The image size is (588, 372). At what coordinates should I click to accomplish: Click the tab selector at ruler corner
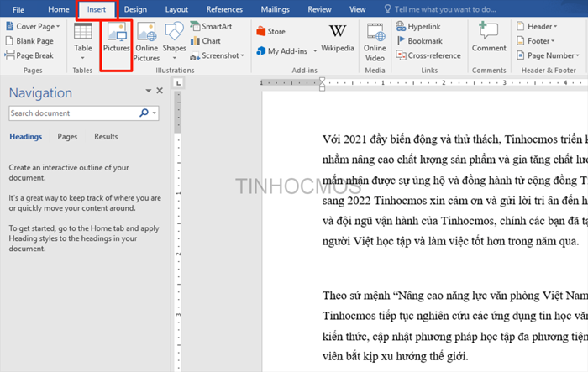[178, 83]
